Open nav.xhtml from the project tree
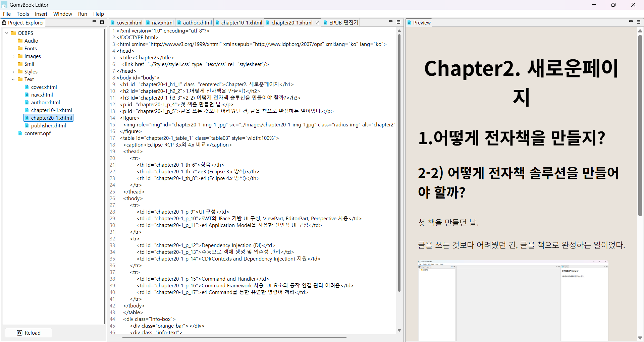This screenshot has width=644, height=342. point(42,95)
